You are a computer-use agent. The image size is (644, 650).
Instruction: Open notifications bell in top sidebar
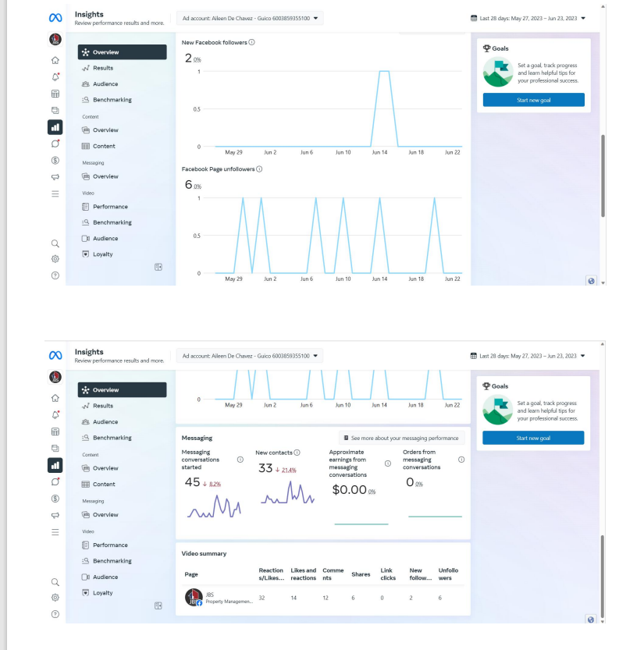55,77
